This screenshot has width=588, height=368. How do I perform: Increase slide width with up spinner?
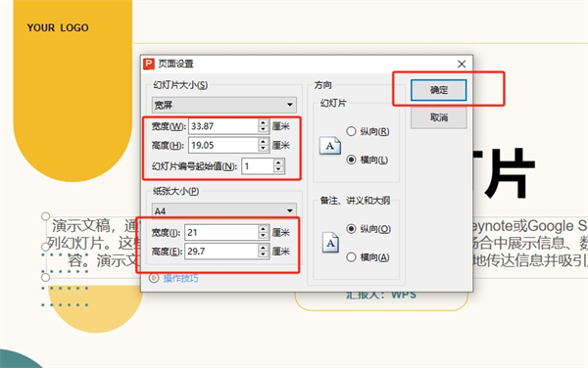click(x=264, y=122)
